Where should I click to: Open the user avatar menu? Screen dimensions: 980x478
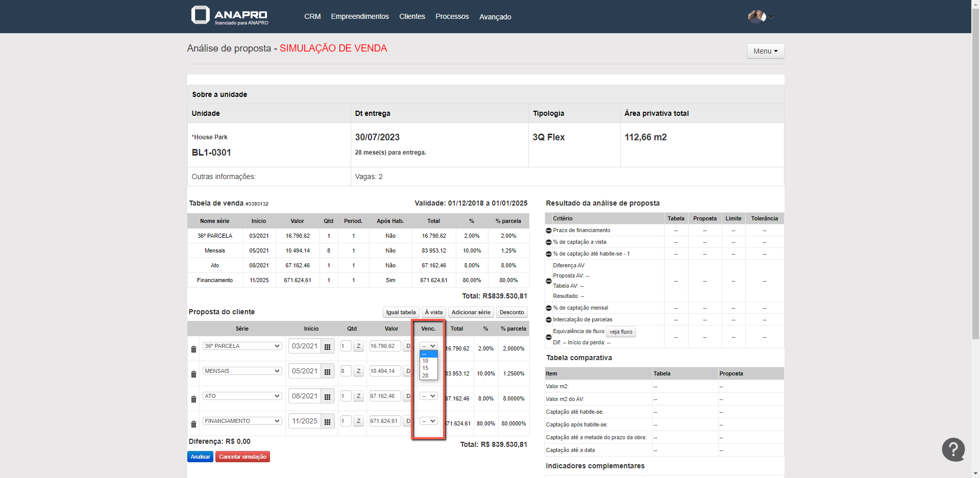point(761,17)
